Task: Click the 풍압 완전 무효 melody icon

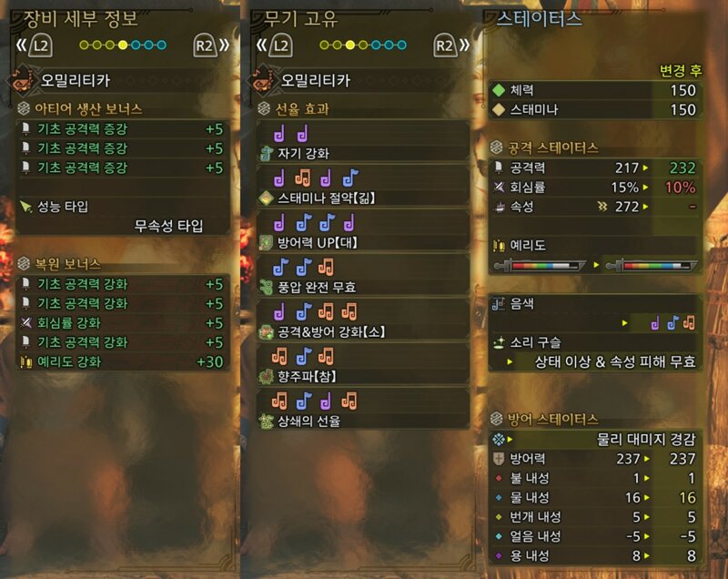Action: [x=266, y=287]
